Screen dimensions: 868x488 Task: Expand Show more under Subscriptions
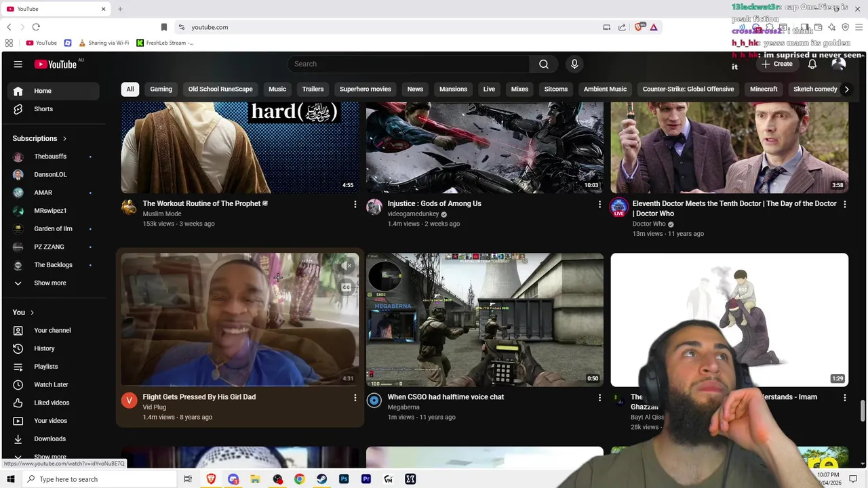point(52,283)
